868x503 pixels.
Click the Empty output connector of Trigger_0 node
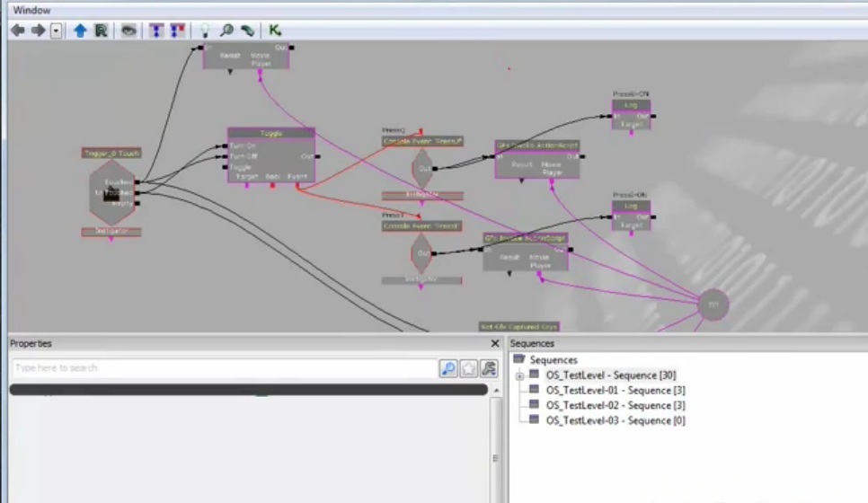pos(137,204)
